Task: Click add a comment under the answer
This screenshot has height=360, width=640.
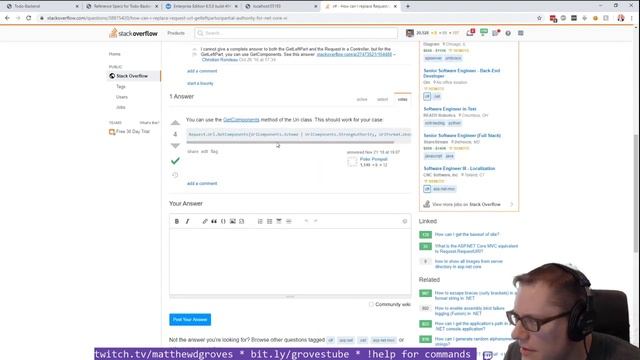Action: 202,183
